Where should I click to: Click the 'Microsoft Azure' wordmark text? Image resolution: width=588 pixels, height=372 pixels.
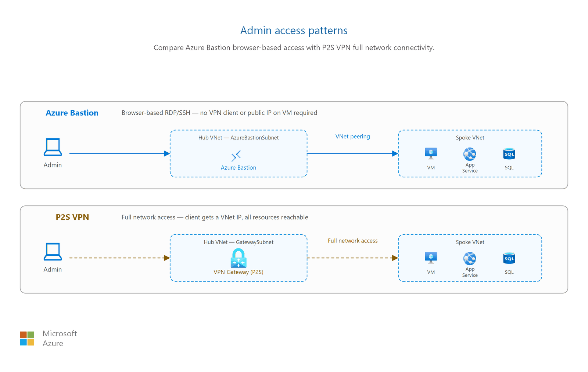pyautogui.click(x=60, y=339)
